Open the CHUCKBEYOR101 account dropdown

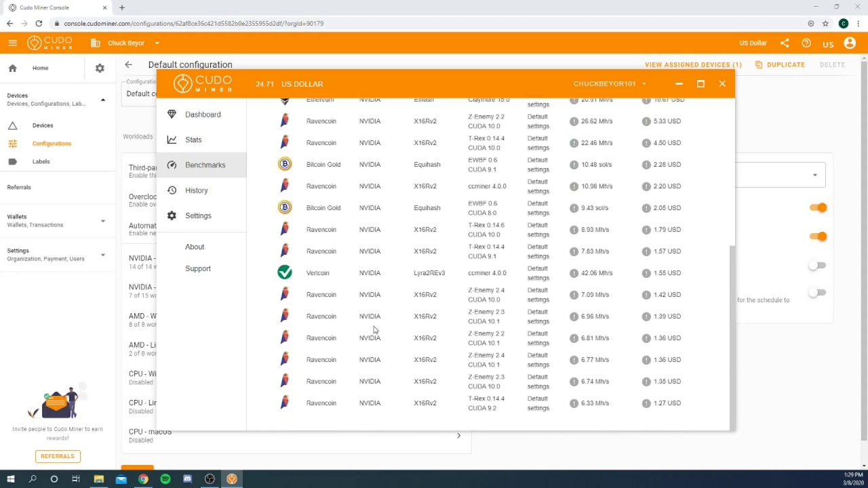(610, 84)
